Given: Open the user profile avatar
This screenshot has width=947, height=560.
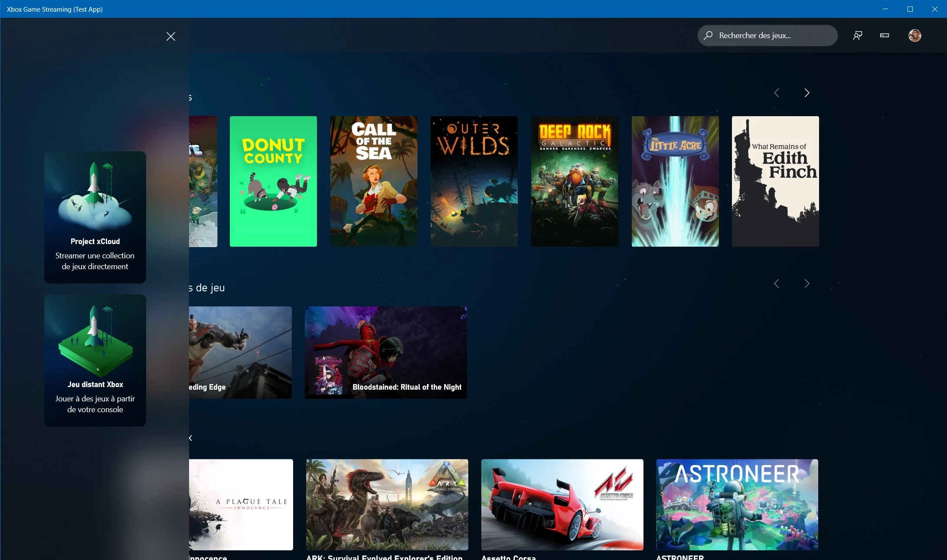Looking at the screenshot, I should coord(915,36).
